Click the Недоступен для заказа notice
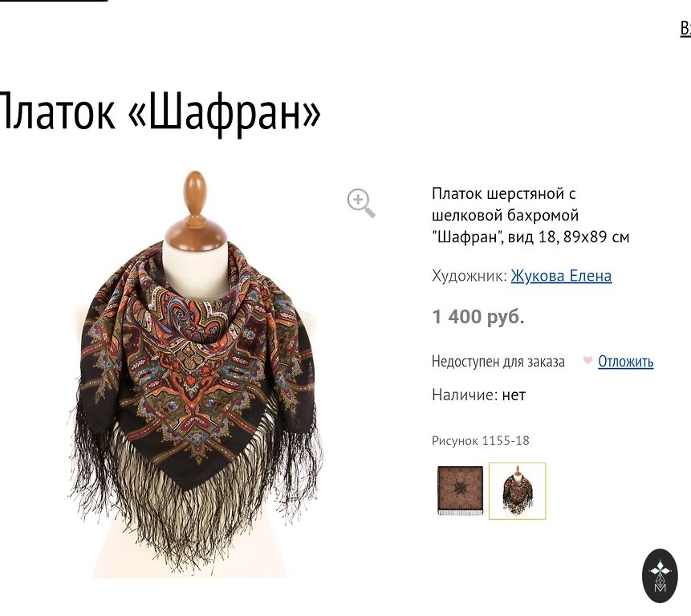This screenshot has height=616, width=691. click(x=498, y=362)
